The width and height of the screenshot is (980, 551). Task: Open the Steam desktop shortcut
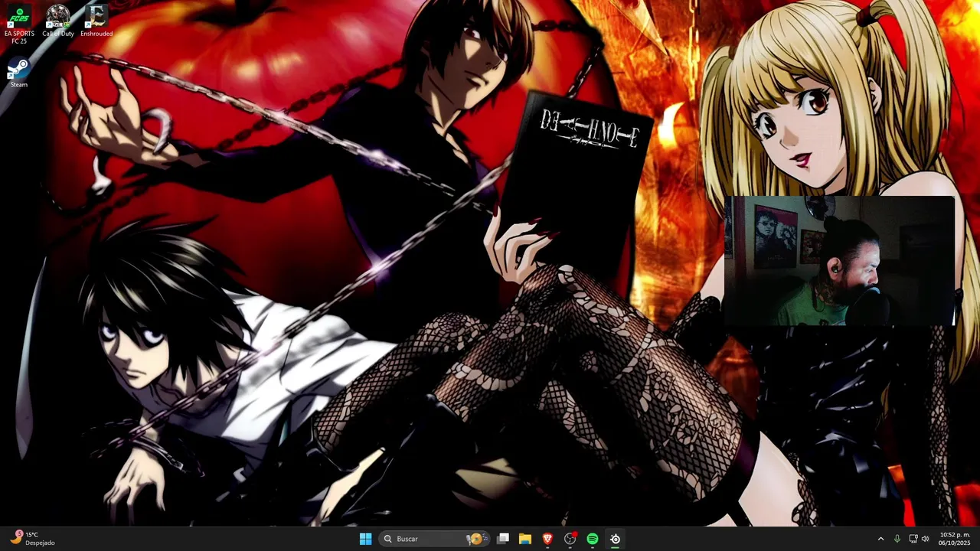(x=19, y=73)
